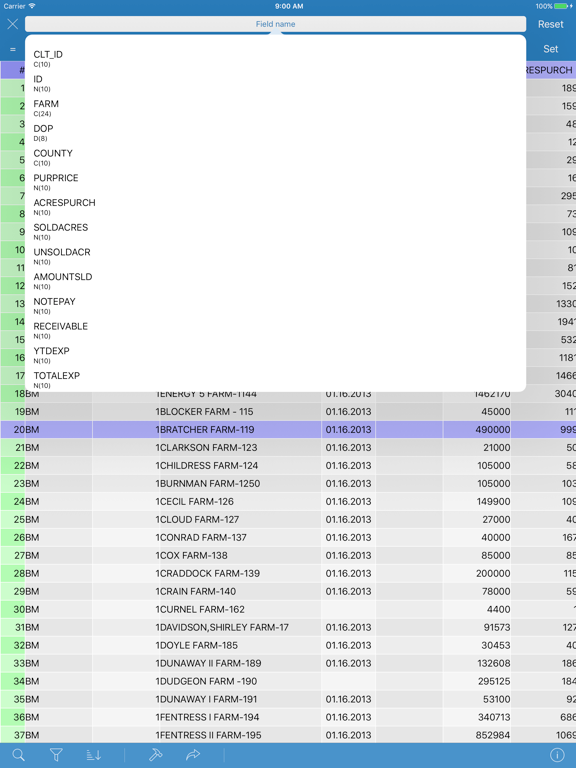The width and height of the screenshot is (576, 768).
Task: Tap the equals operator selector
Action: tap(13, 49)
